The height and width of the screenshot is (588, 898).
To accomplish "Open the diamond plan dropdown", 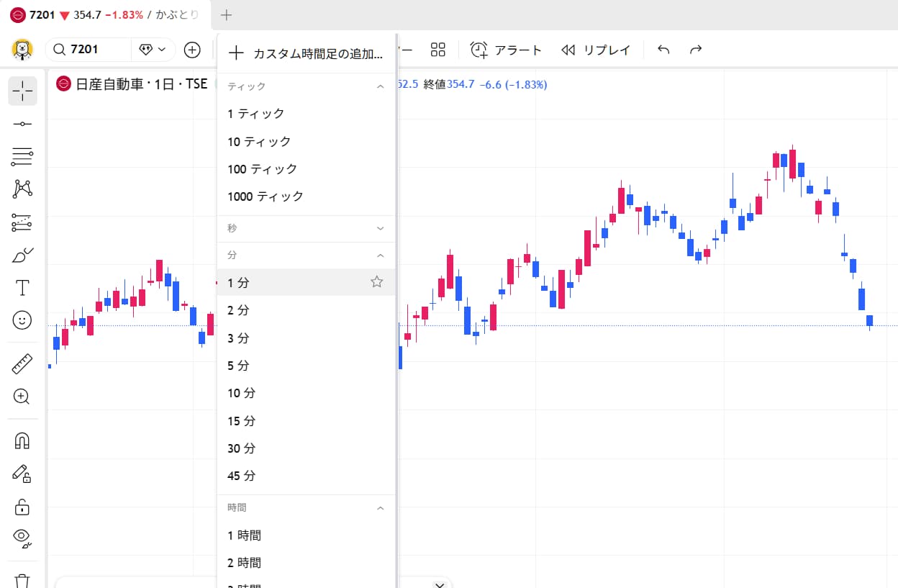I will (151, 49).
